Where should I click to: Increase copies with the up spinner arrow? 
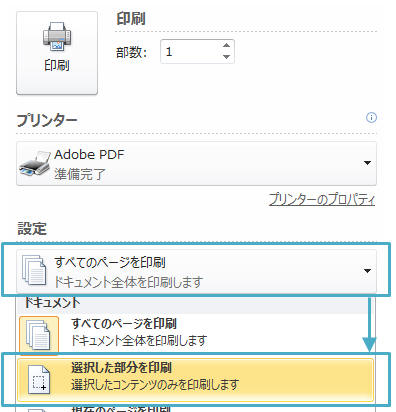click(x=227, y=45)
